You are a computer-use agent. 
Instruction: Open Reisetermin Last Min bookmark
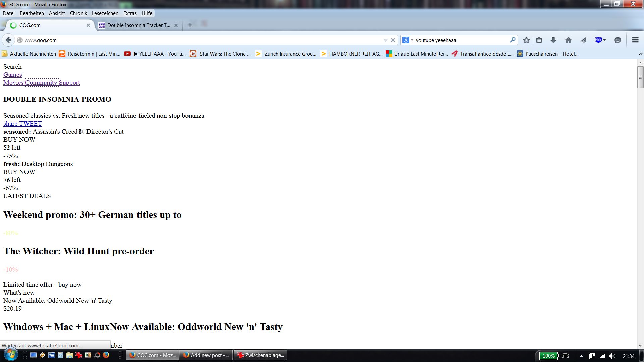(x=90, y=54)
